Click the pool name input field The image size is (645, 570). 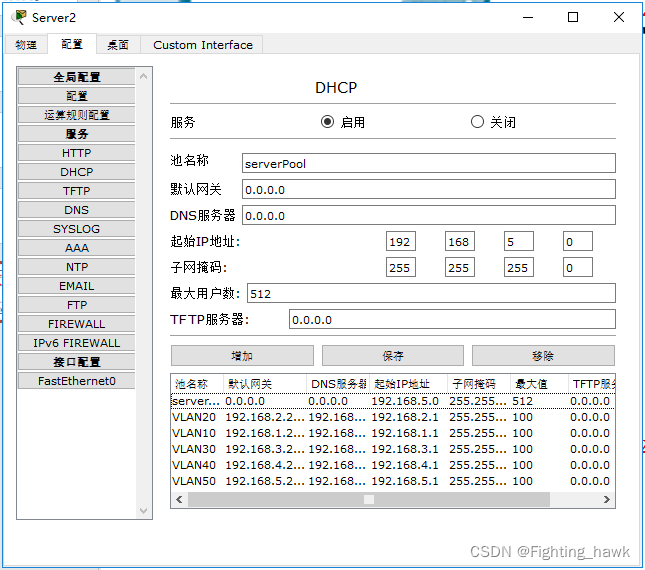click(x=428, y=163)
